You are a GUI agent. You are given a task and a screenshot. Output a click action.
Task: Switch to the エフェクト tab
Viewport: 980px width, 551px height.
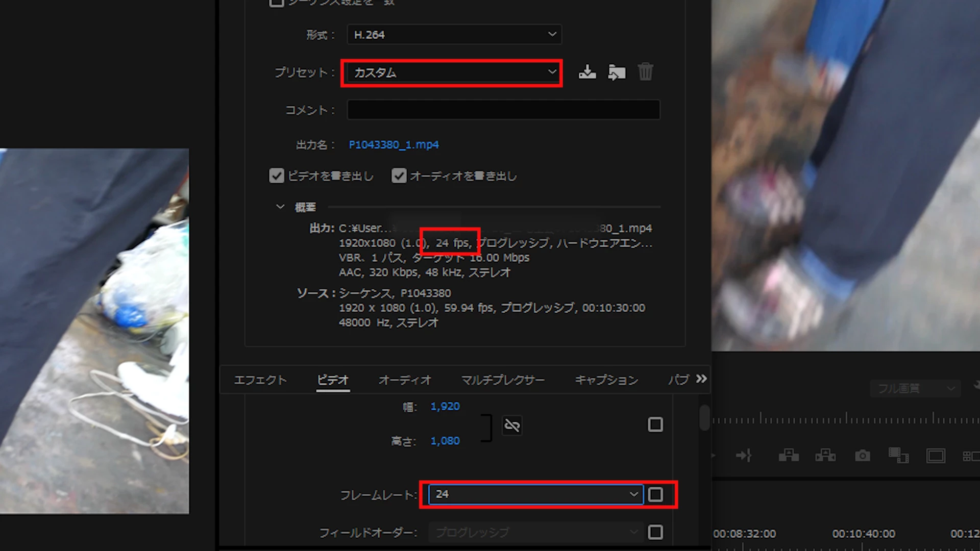[x=260, y=380]
